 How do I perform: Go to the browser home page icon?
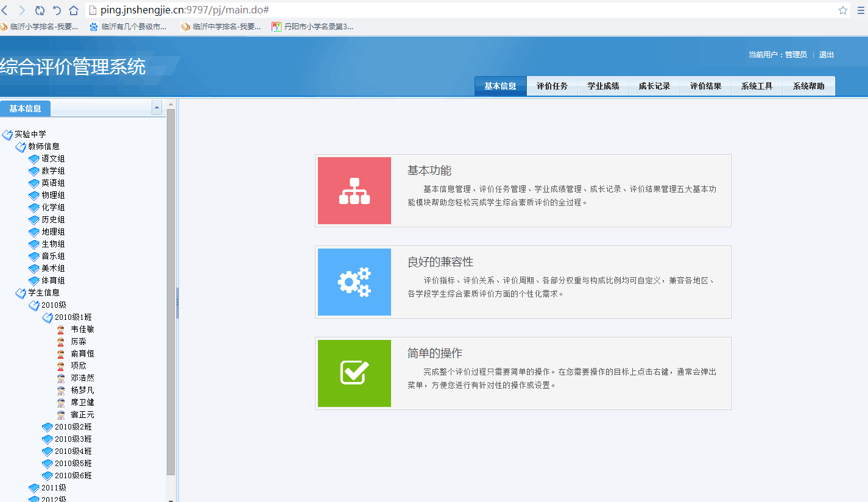pyautogui.click(x=74, y=10)
